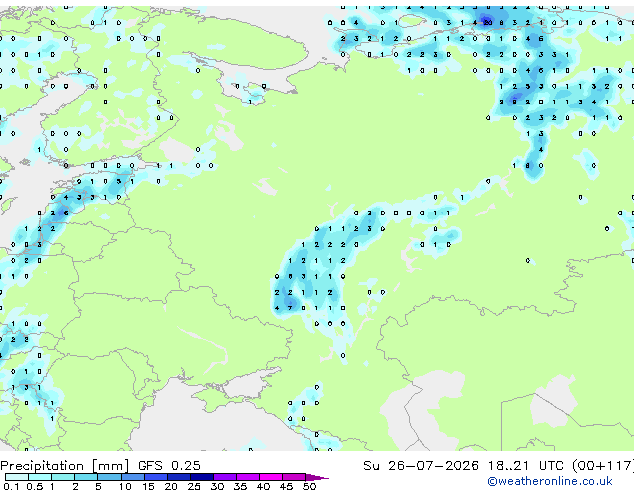634x490 pixels.
Task: Click the 'Su 26-07-2026 18..21 UTC' date label
Action: [x=463, y=465]
